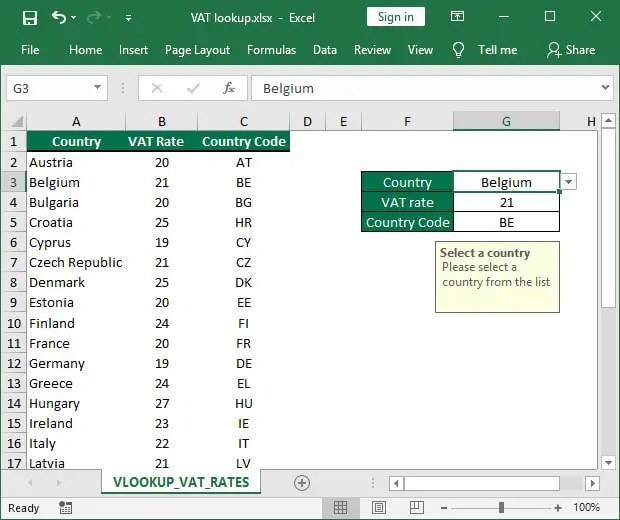Click the Germany cell
Image resolution: width=620 pixels, height=520 pixels.
(76, 363)
